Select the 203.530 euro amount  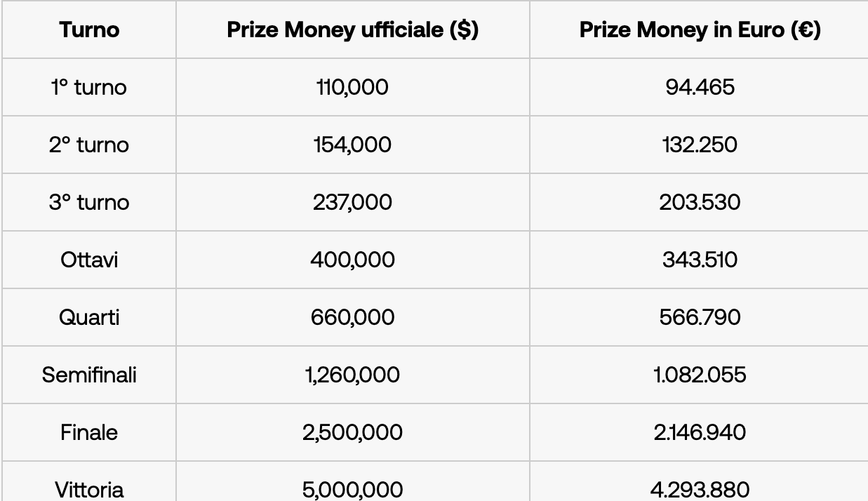click(x=700, y=203)
